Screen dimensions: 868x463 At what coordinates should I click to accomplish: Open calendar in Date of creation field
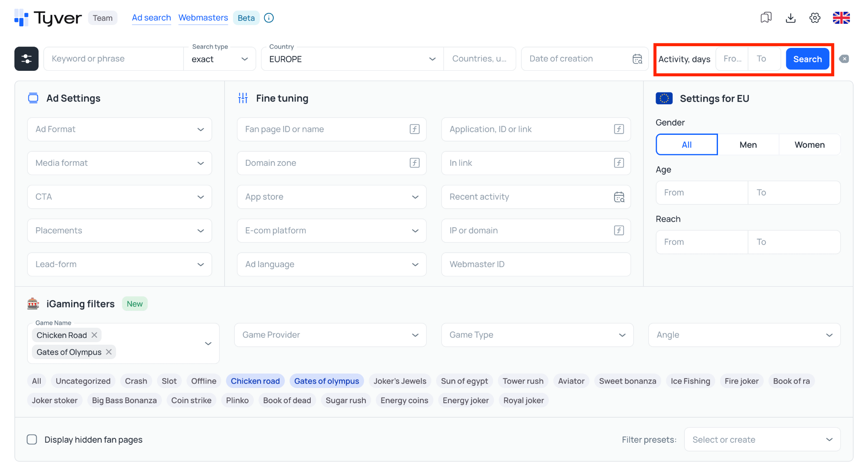coord(637,59)
